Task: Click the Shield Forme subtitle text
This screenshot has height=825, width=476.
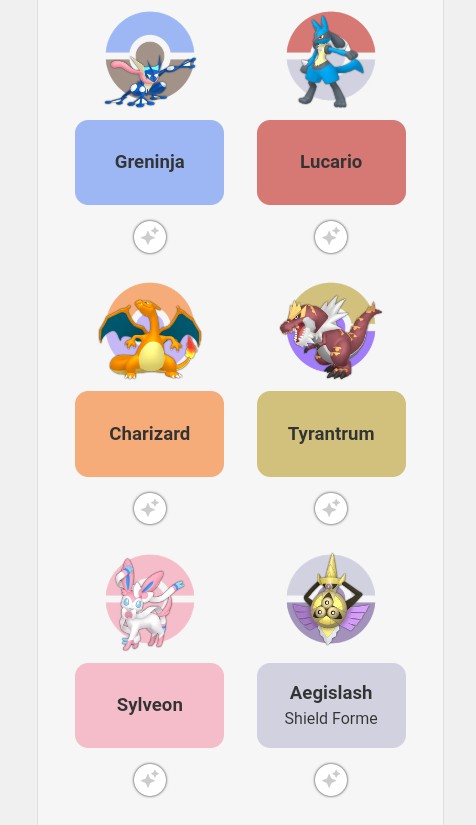Action: (331, 718)
